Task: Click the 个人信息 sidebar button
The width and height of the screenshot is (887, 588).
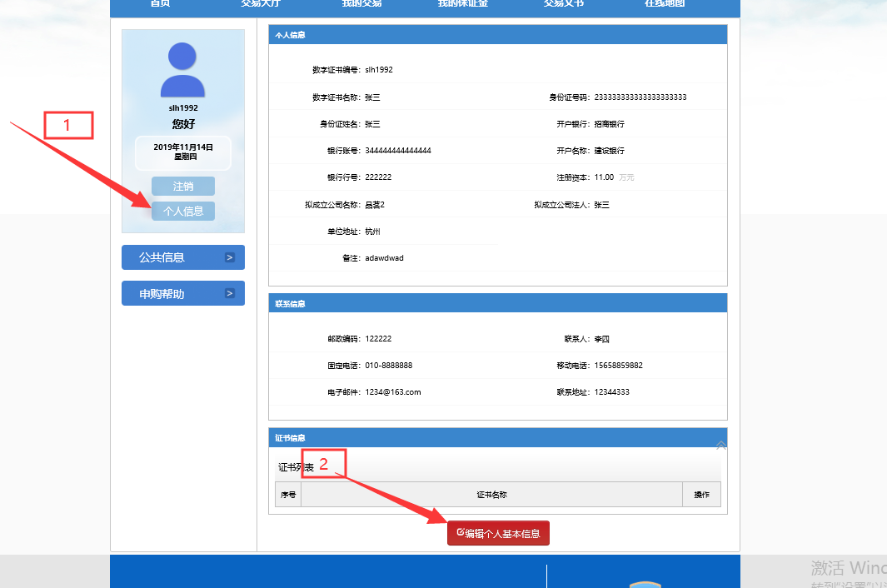Action: tap(183, 212)
